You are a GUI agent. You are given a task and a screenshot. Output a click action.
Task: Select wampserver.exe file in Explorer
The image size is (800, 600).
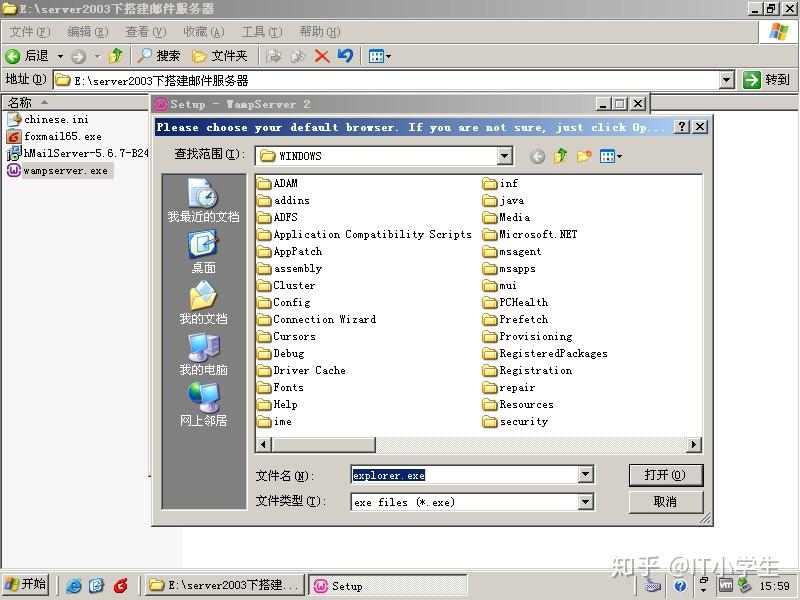point(58,170)
